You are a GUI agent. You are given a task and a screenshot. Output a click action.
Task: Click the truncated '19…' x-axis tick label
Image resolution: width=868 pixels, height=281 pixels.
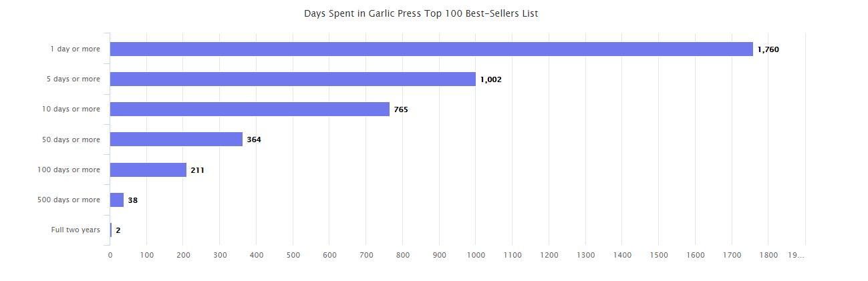pos(795,255)
